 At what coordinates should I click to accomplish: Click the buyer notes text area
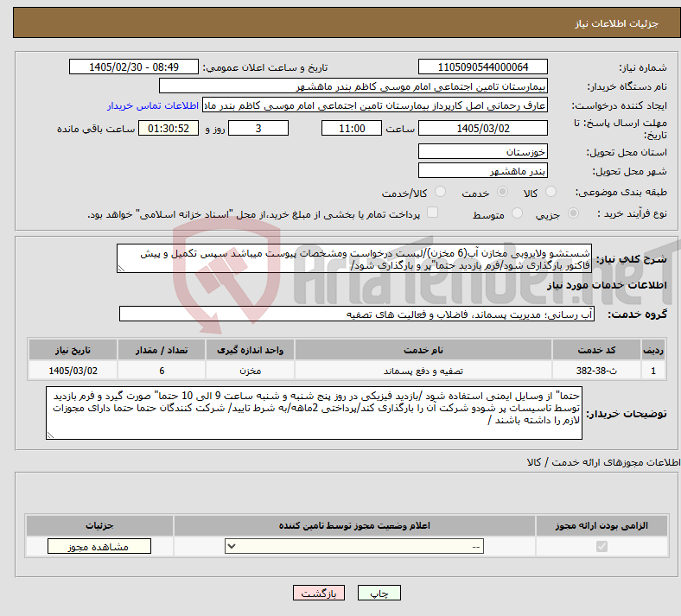[x=314, y=413]
